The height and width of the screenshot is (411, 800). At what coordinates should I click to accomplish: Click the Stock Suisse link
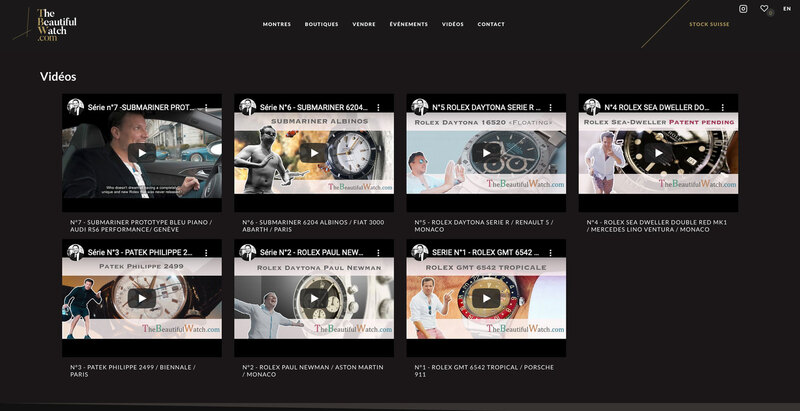[x=708, y=24]
